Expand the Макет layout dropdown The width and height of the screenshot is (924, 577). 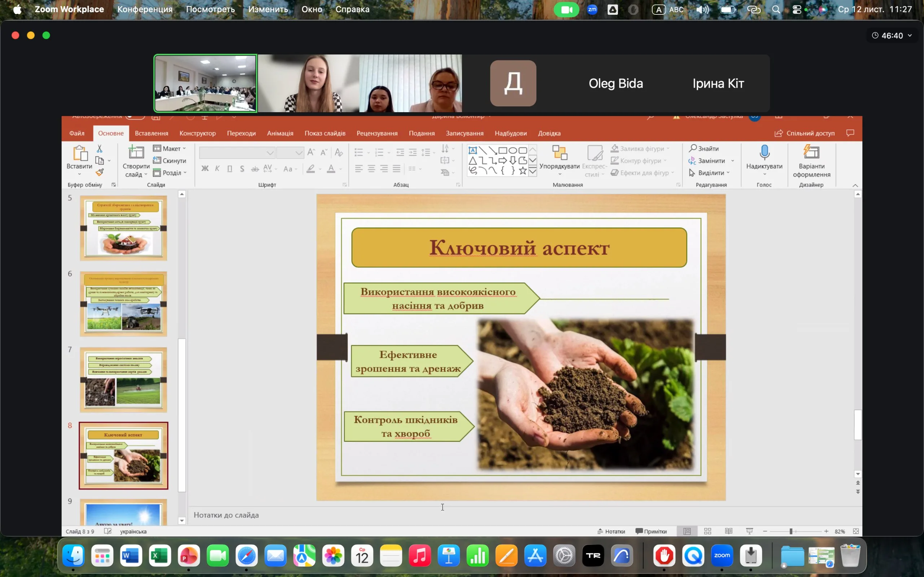[x=170, y=149]
